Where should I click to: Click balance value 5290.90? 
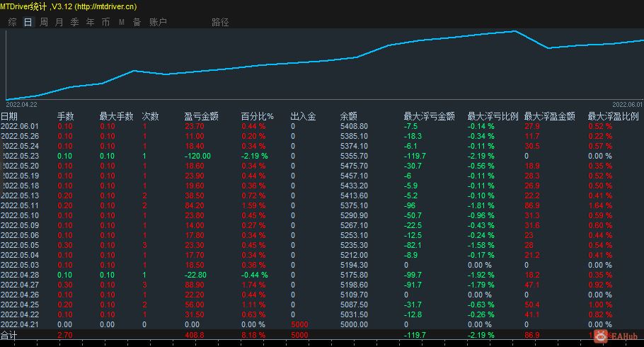tap(354, 215)
